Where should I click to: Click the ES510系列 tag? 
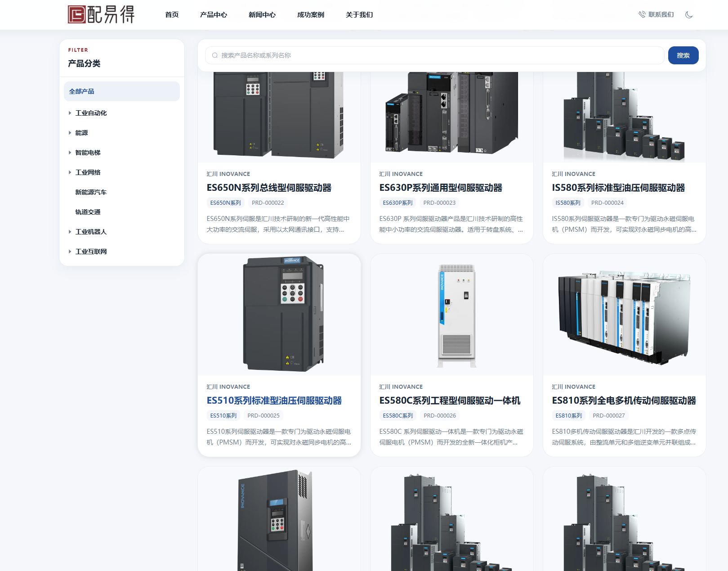point(223,416)
